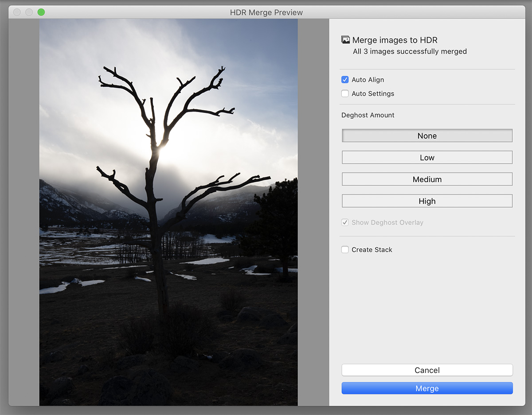
Task: Click the green zoom window button
Action: [41, 12]
